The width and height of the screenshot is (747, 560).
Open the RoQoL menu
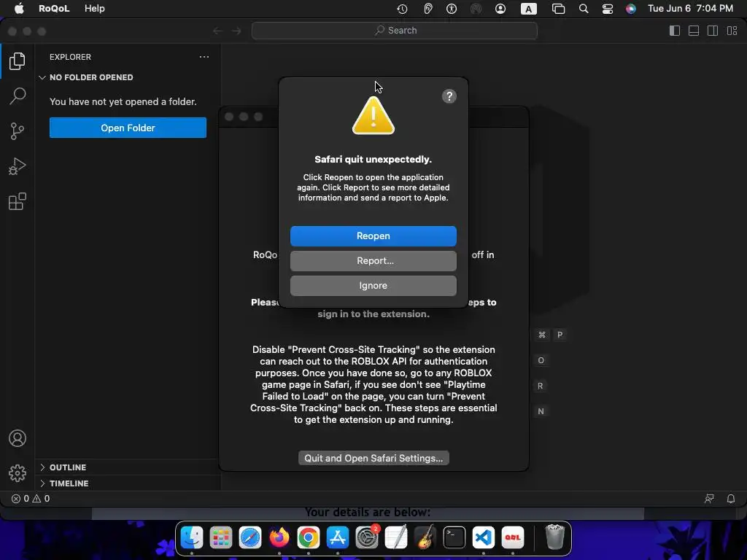tap(54, 9)
